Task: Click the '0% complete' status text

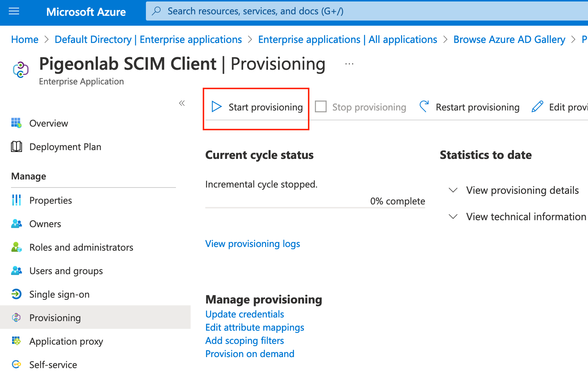Action: click(397, 201)
